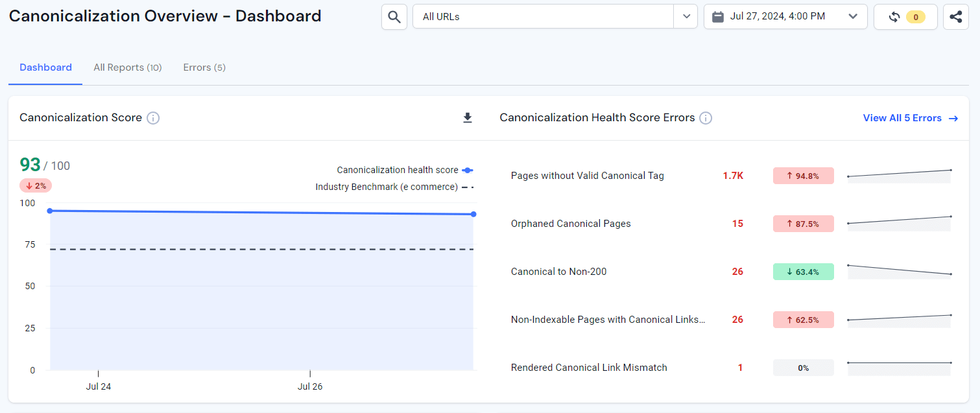Image resolution: width=980 pixels, height=413 pixels.
Task: Toggle Industry Benchmark legend series
Action: click(x=387, y=187)
